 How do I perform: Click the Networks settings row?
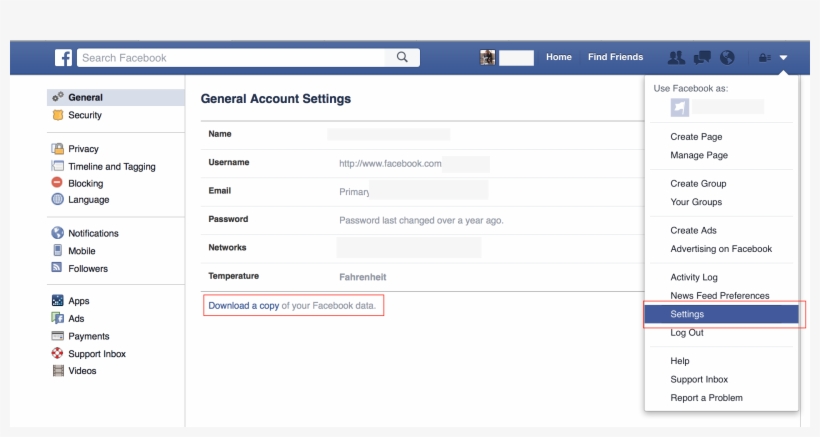point(423,248)
